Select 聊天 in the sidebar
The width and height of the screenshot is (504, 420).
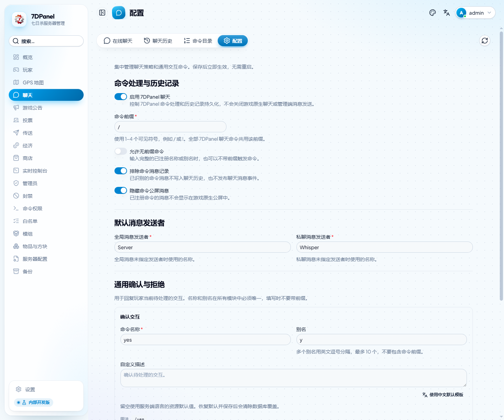coord(46,95)
